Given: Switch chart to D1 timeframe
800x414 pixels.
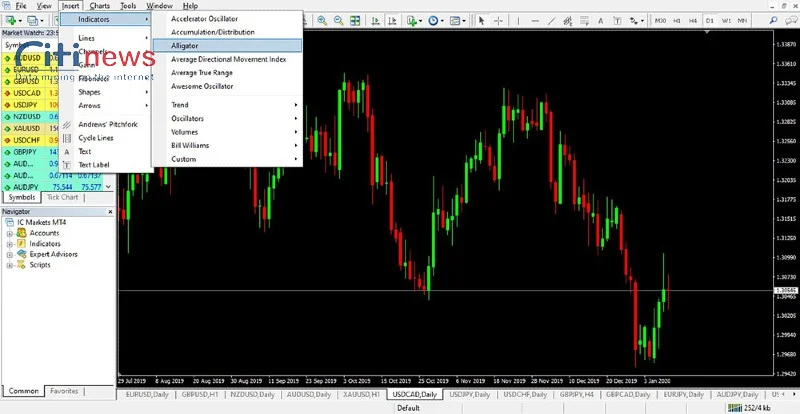Looking at the screenshot, I should pos(709,20).
